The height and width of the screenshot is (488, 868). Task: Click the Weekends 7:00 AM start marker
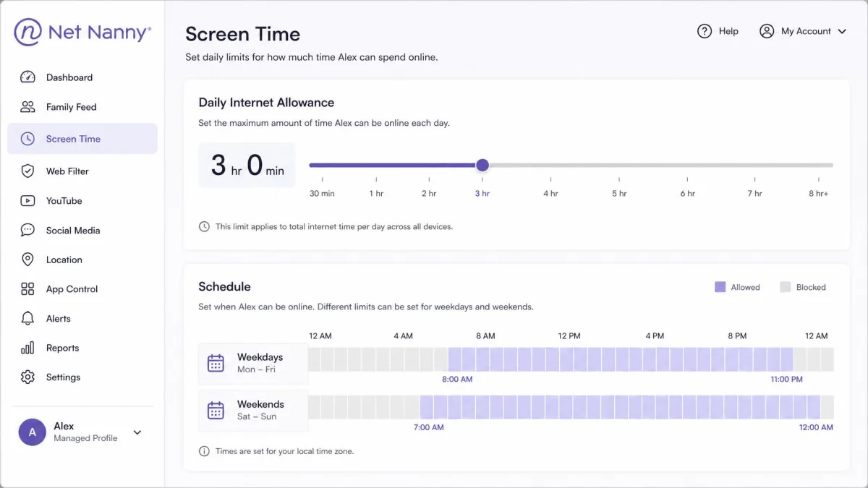(428, 427)
